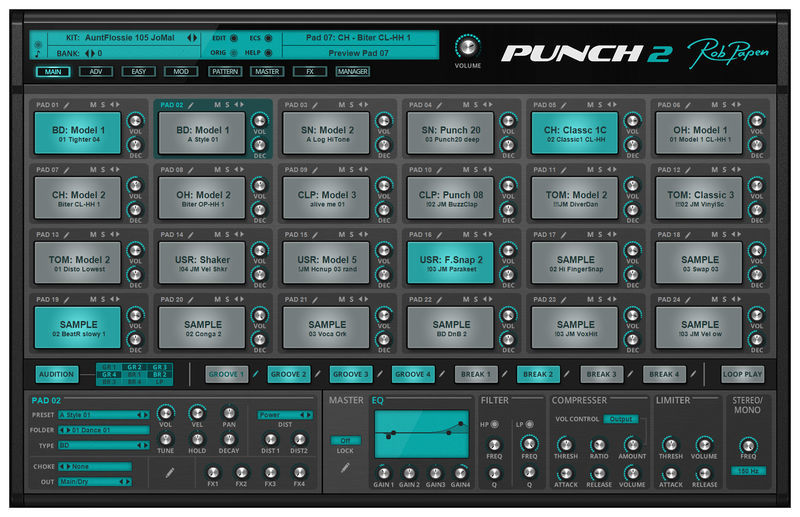This screenshot has height=517, width=800.
Task: Click the KIT selector arrows
Action: point(192,38)
